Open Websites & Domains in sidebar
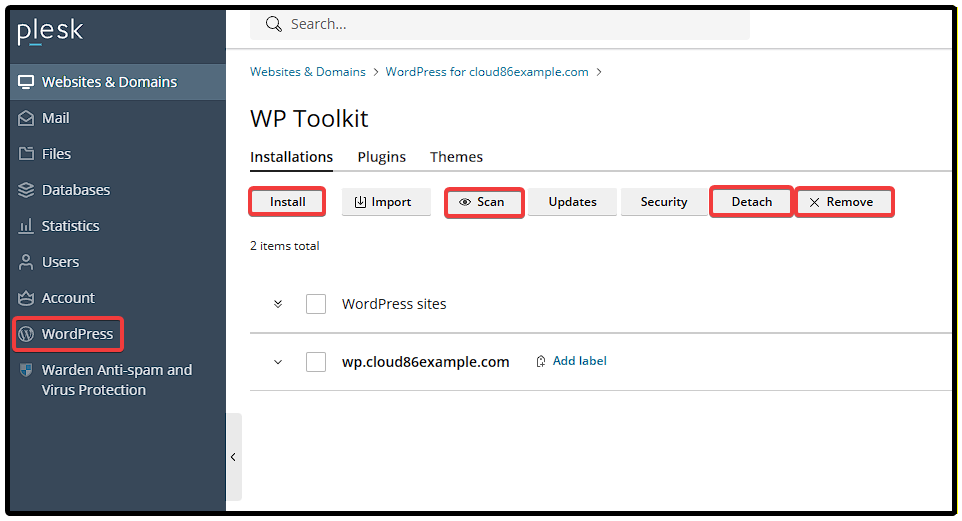 pyautogui.click(x=118, y=82)
